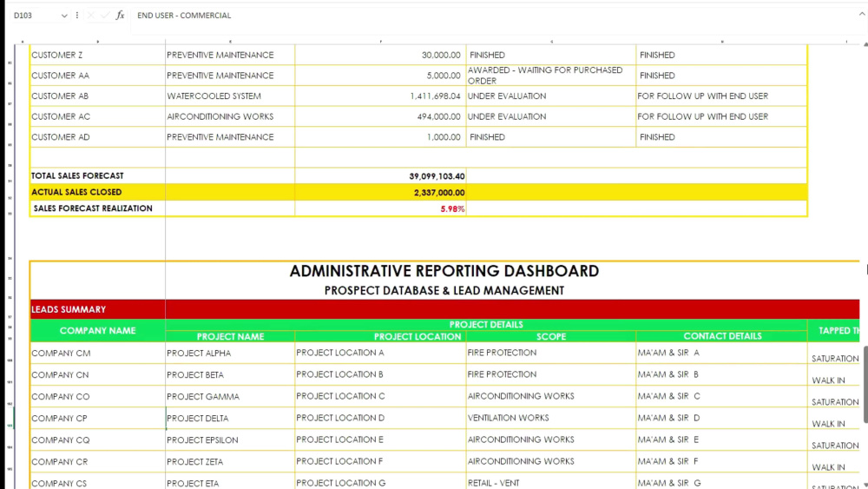This screenshot has width=868, height=489.
Task: Select cell CUSTOMER Z
Action: [97, 55]
